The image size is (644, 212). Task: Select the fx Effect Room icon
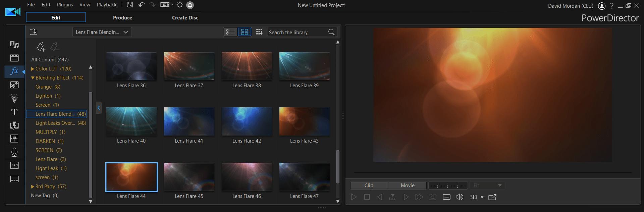pyautogui.click(x=14, y=71)
